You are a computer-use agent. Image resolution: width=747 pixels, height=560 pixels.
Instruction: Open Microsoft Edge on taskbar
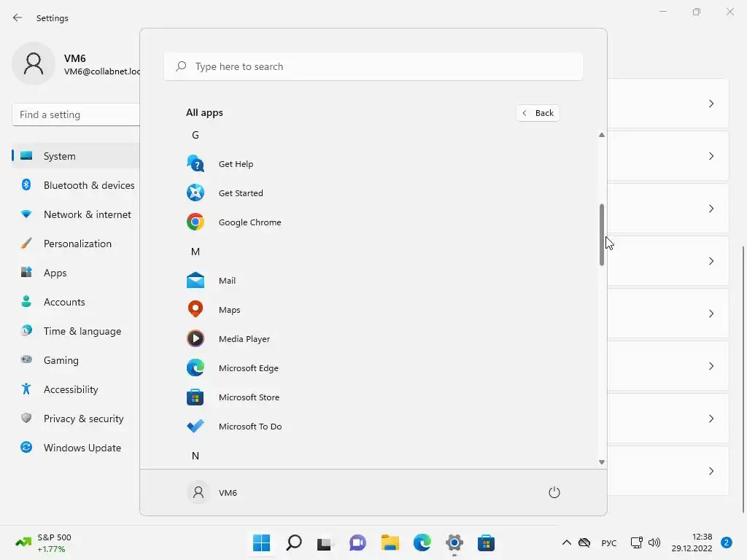tap(422, 542)
